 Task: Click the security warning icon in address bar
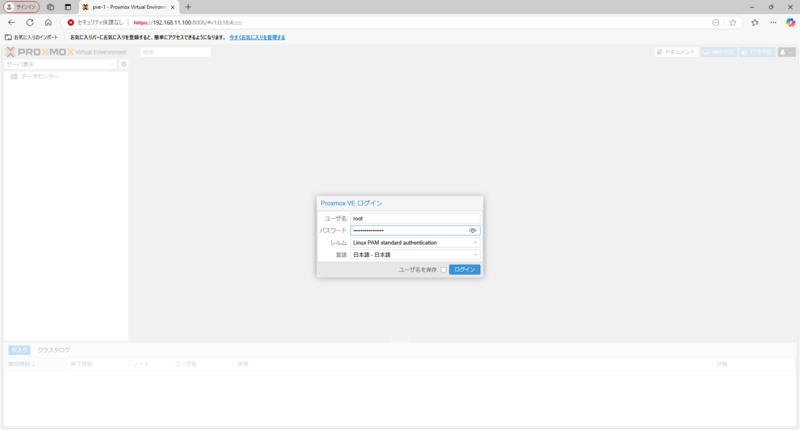70,22
